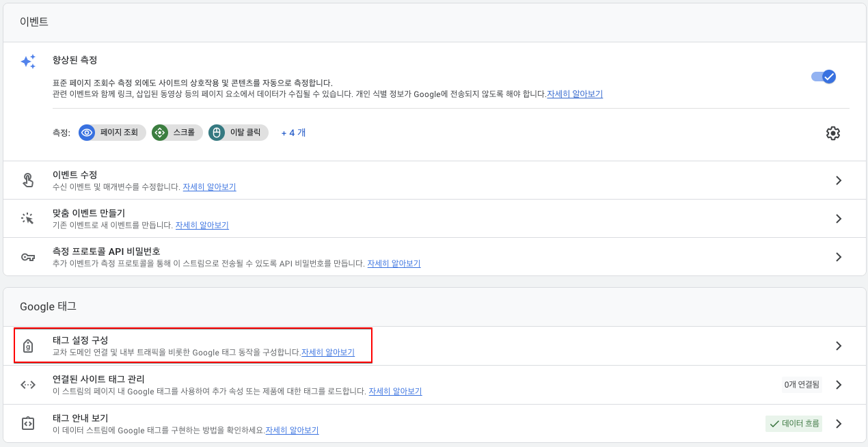Open enhanced measurement settings gear

pos(832,133)
